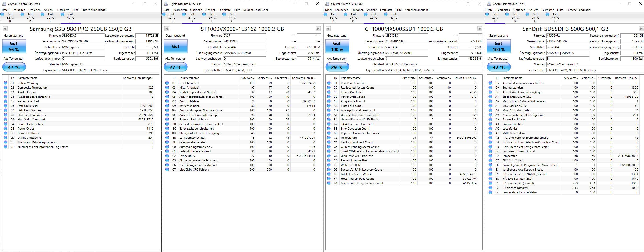The width and height of the screenshot is (644, 252).
Task: Click the status orb beside Lesefehlerrate row
Action: coord(167,83)
